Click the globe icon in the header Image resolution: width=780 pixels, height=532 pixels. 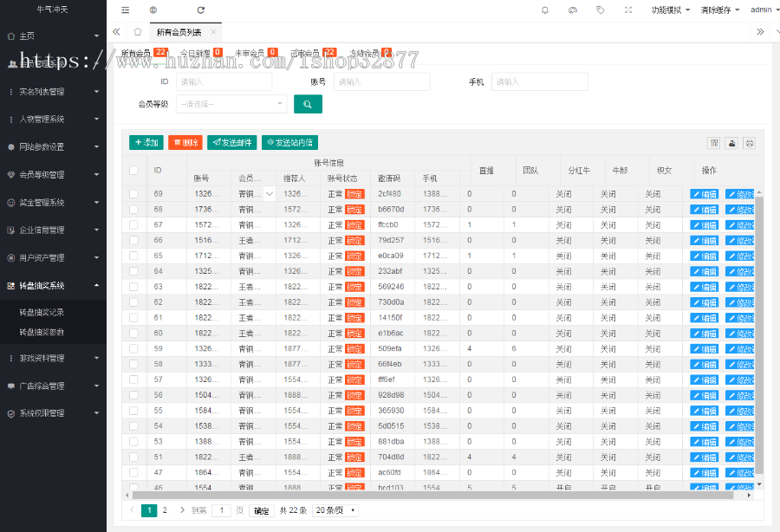pos(153,10)
